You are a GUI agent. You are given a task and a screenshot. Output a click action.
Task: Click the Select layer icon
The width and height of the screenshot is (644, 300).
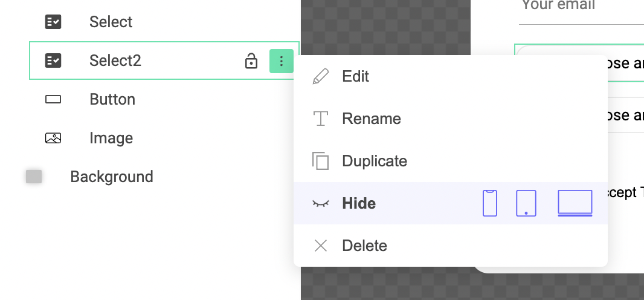click(x=53, y=22)
